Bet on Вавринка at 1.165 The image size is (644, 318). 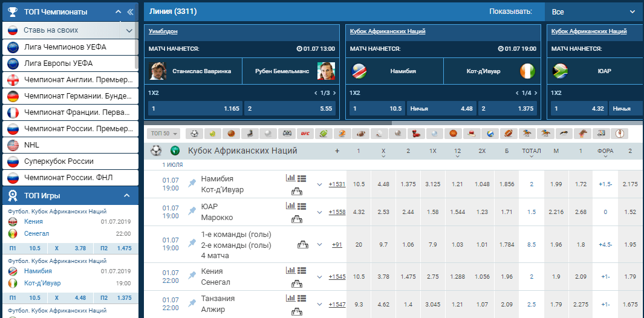click(x=195, y=108)
